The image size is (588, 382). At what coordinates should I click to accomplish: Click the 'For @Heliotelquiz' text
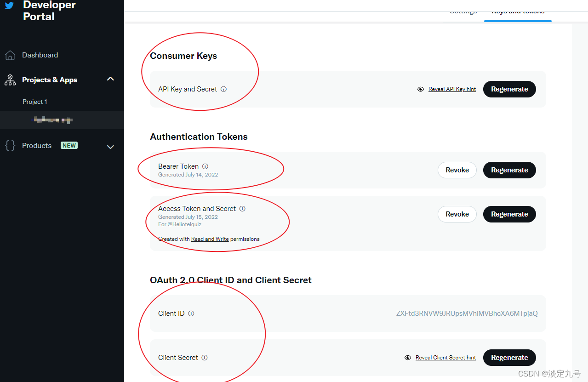click(x=180, y=224)
